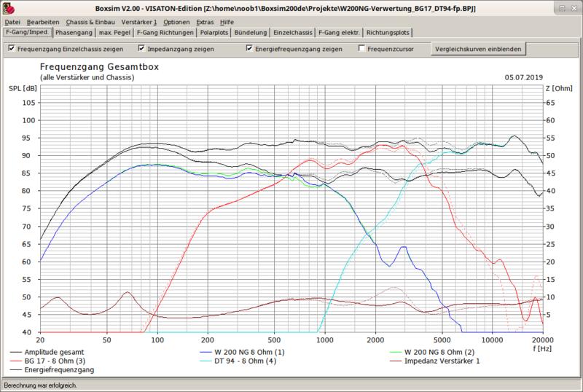Screen dimensions: 583x392
Task: Switch to the Richtungsplots tab
Action: coord(388,33)
